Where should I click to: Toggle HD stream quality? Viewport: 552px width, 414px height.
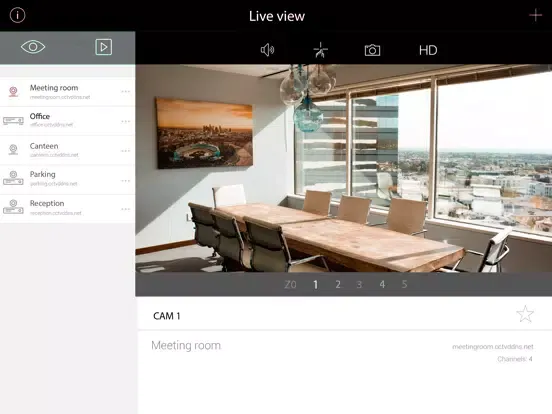click(x=428, y=50)
